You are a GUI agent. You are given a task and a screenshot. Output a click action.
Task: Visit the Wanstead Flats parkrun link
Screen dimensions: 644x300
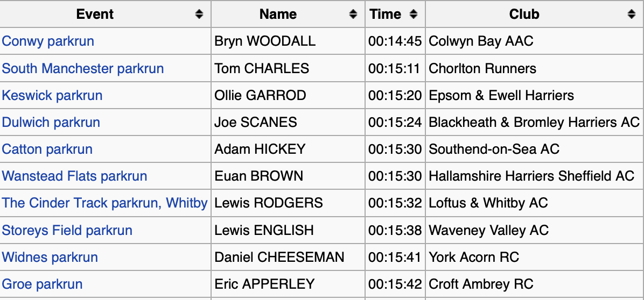[74, 176]
